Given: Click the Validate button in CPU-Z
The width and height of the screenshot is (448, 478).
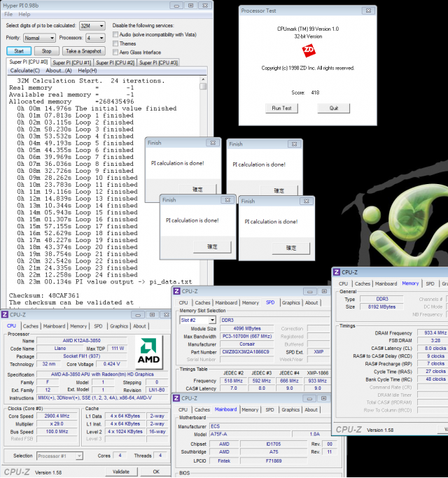Looking at the screenshot, I should [121, 471].
